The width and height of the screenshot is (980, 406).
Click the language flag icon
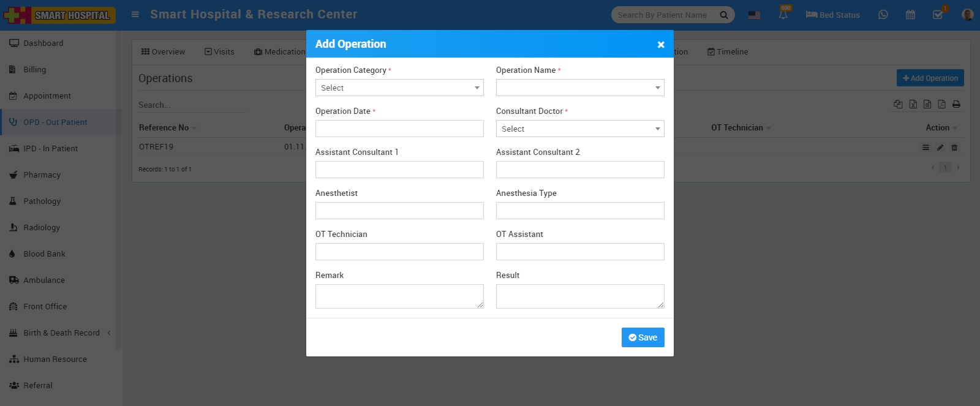(754, 15)
